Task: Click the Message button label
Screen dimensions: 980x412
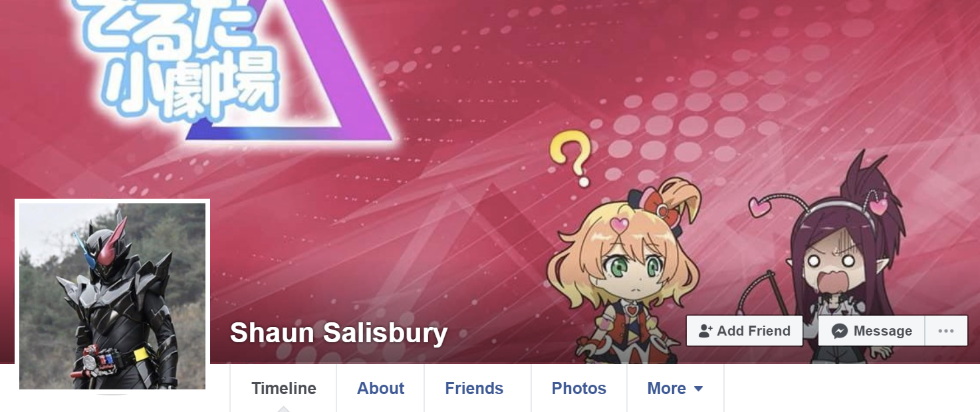Action: click(883, 331)
